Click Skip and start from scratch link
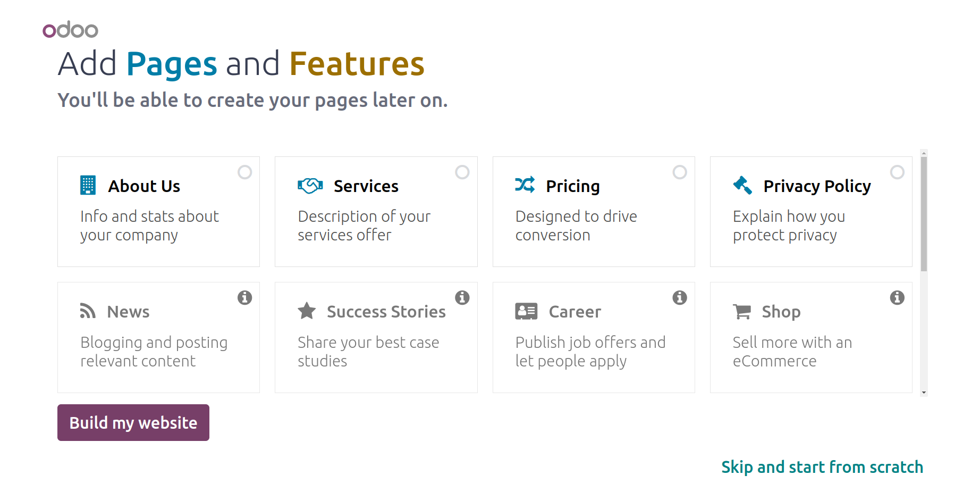The image size is (980, 500). pos(822,467)
